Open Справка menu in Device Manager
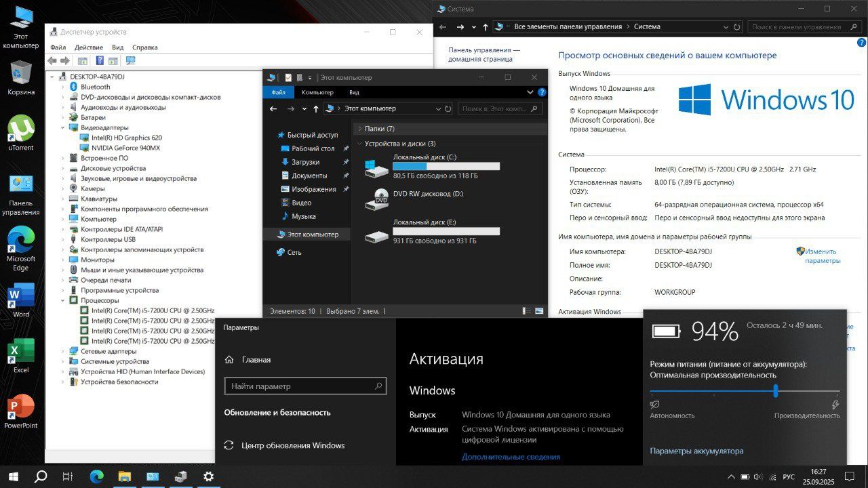The image size is (868, 488). coord(144,47)
